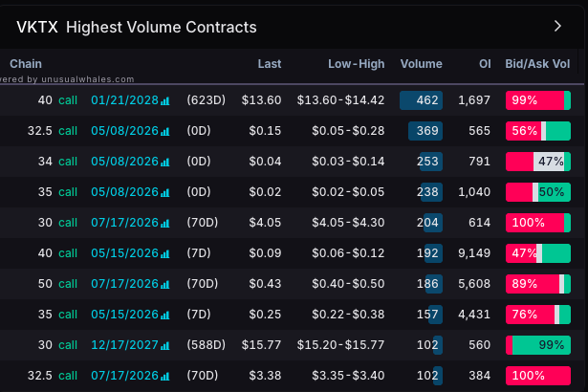
Task: Click the 4,431 open interest value
Action: pos(474,315)
